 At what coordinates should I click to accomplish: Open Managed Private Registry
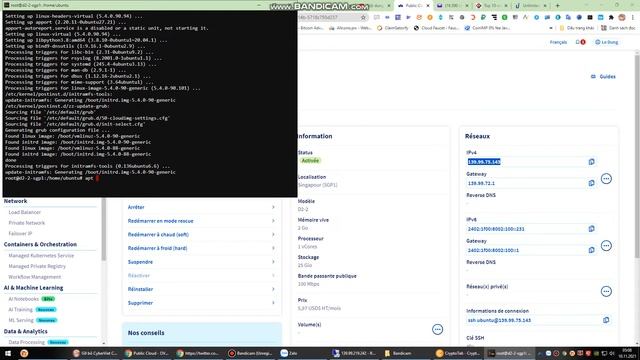[37, 266]
